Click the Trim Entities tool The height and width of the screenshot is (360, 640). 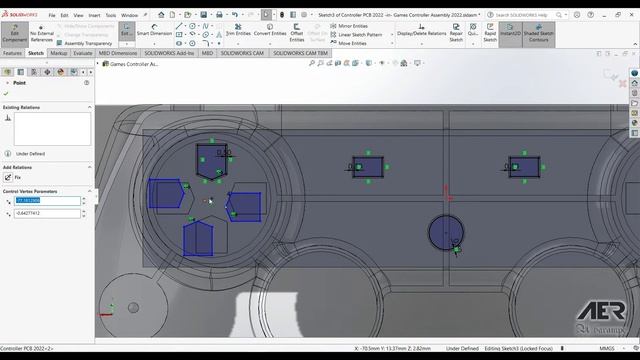tap(238, 30)
